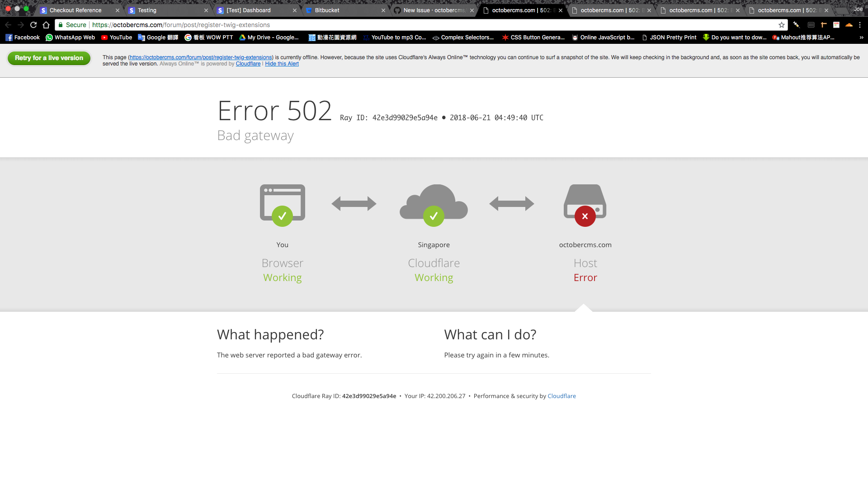Switch to the Checkout Reference tab
This screenshot has width=868, height=488.
pyautogui.click(x=75, y=10)
